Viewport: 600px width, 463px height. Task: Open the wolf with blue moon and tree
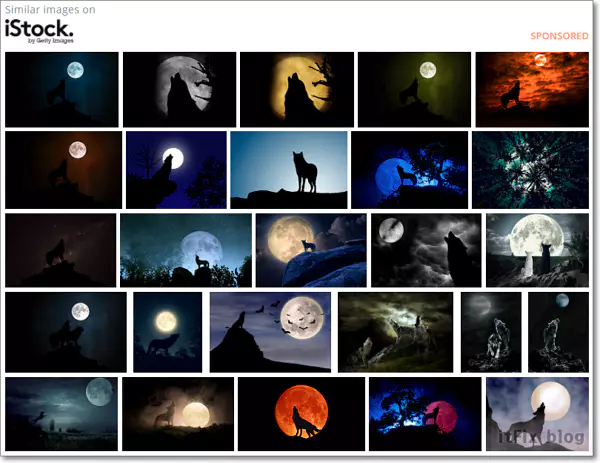(x=409, y=170)
